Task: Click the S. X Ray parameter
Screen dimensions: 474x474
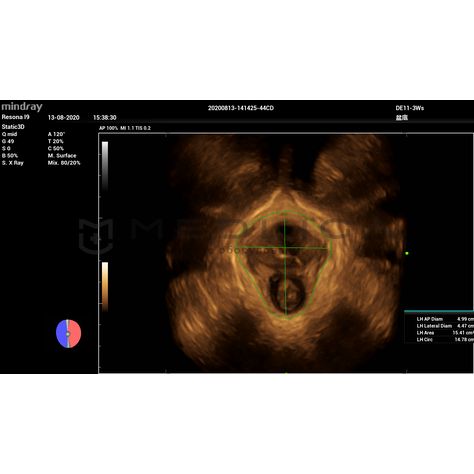Action: (13, 163)
